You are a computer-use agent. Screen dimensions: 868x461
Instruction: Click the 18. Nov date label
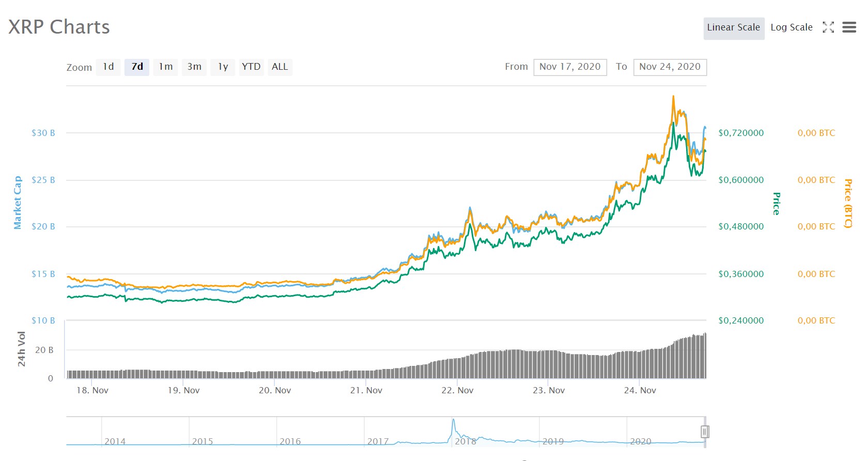pyautogui.click(x=92, y=390)
